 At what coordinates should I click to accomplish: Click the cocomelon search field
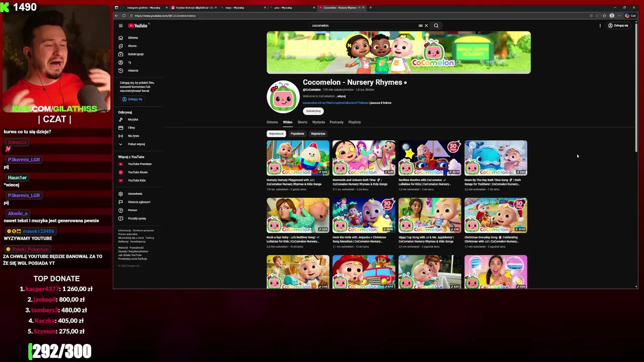click(364, 26)
